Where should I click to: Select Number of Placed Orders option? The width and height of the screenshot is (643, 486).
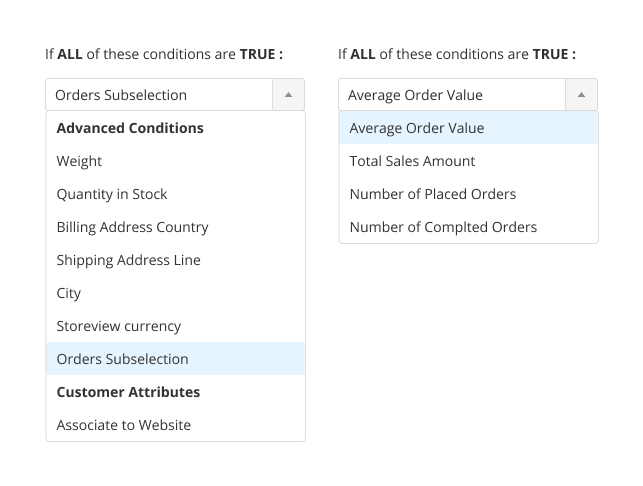432,194
